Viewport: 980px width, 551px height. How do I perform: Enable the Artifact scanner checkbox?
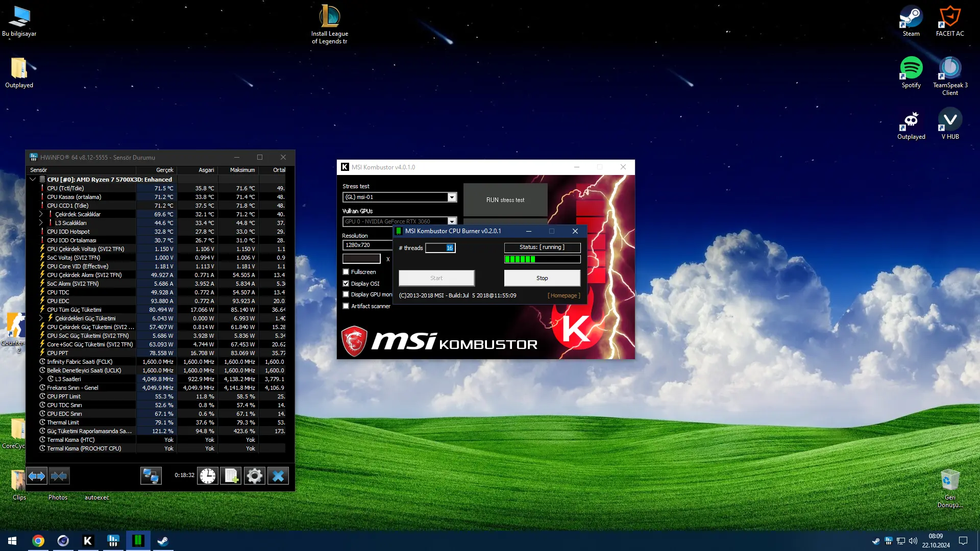tap(346, 306)
